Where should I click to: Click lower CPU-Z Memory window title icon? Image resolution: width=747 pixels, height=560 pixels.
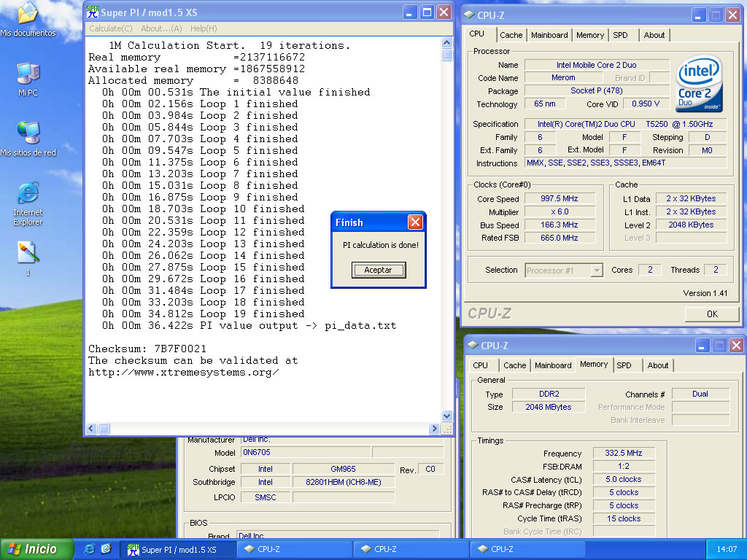click(x=473, y=346)
